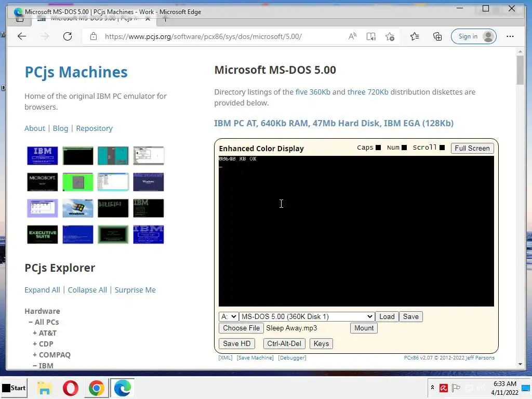Open the Read Aloud feature
The height and width of the screenshot is (399, 532).
click(x=352, y=36)
